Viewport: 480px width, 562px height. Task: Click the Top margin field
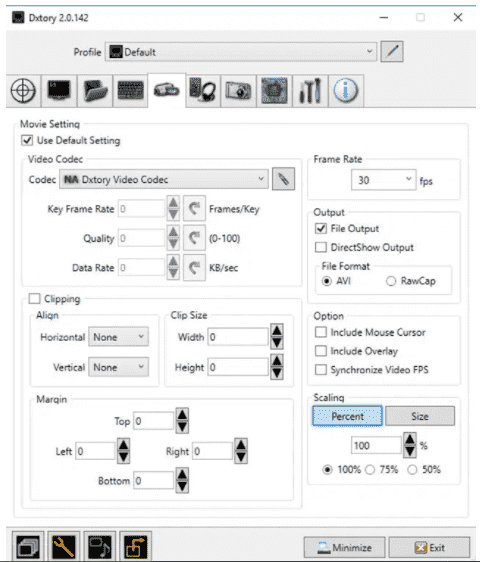(153, 421)
